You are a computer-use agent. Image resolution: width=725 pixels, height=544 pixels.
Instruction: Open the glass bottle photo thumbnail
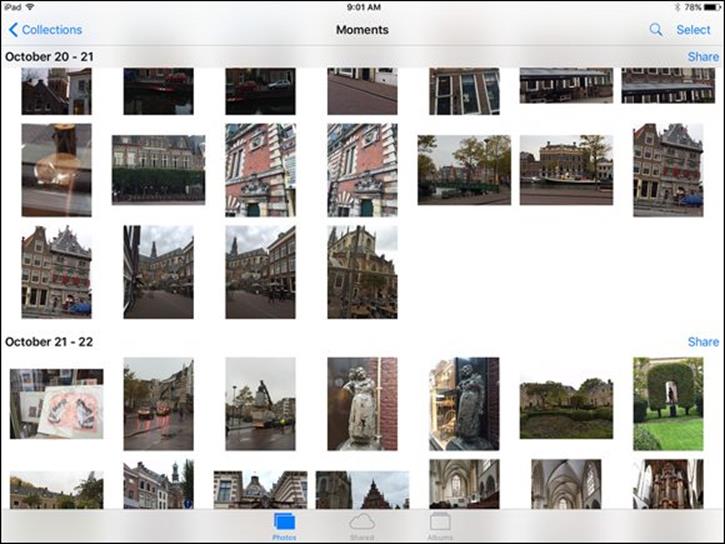click(56, 170)
